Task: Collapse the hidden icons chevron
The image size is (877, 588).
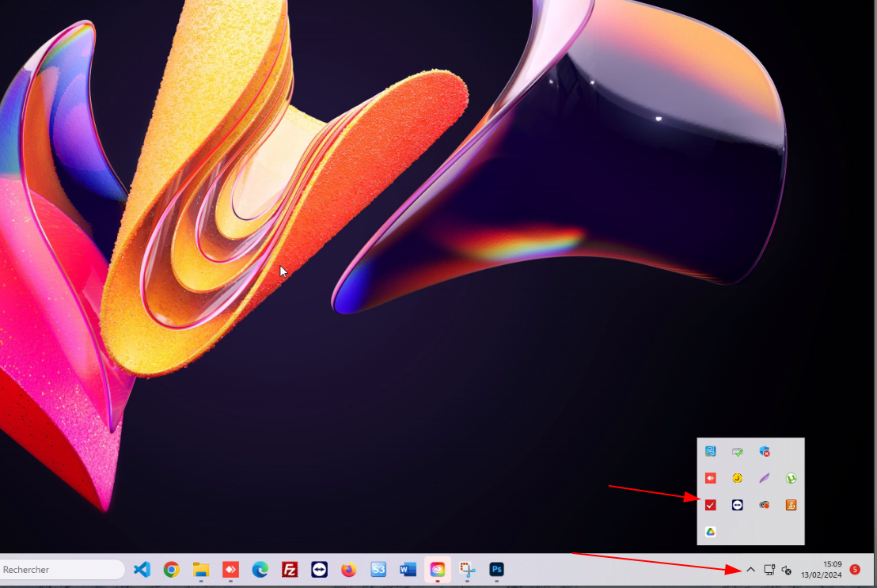Action: (750, 570)
